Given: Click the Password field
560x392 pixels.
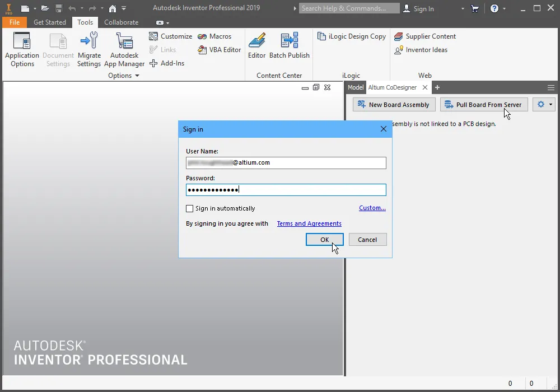Looking at the screenshot, I should click(x=286, y=190).
